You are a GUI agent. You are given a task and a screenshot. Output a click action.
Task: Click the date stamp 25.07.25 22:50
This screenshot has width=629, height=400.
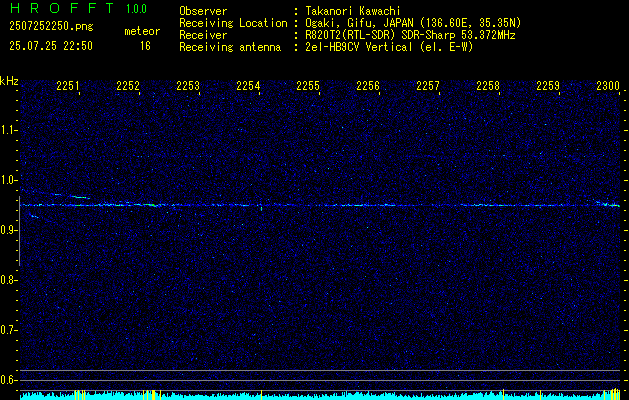click(51, 46)
